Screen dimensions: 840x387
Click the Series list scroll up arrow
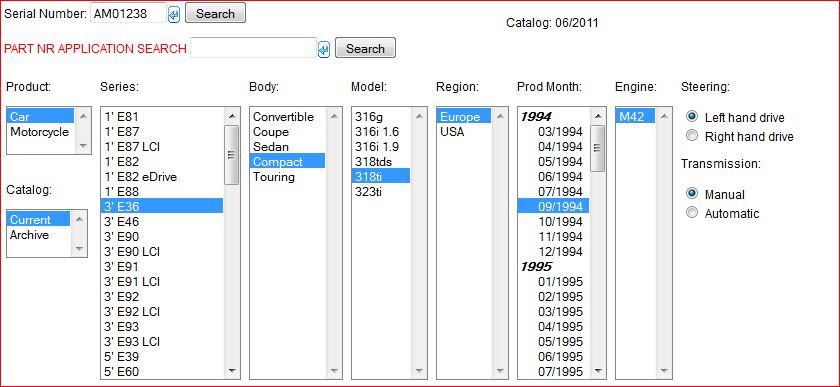click(x=231, y=115)
